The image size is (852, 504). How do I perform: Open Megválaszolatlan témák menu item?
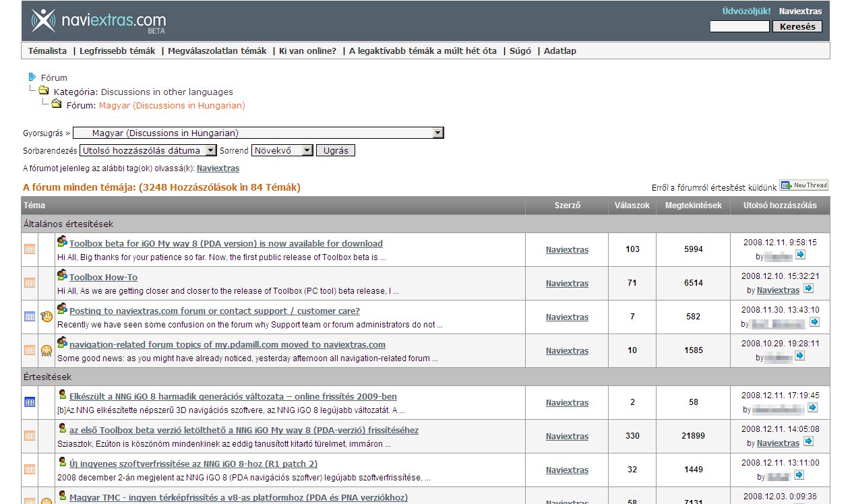[217, 51]
